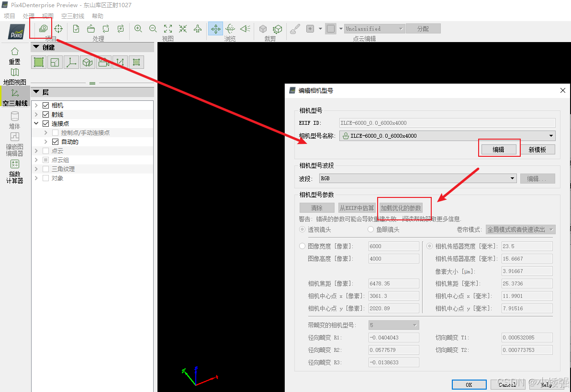Viewport: 571px width, 392px height.
Task: Collapse the 创建 section triangle
Action: click(x=36, y=47)
